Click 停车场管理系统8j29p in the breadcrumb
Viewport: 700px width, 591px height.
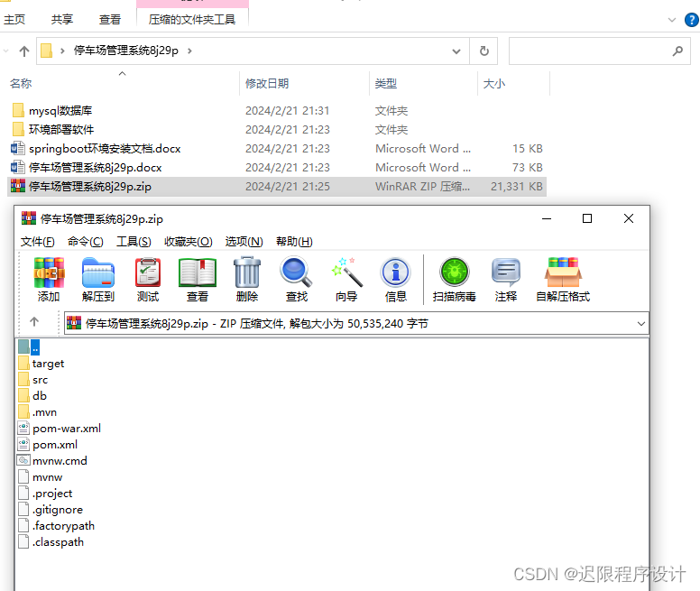[x=126, y=51]
